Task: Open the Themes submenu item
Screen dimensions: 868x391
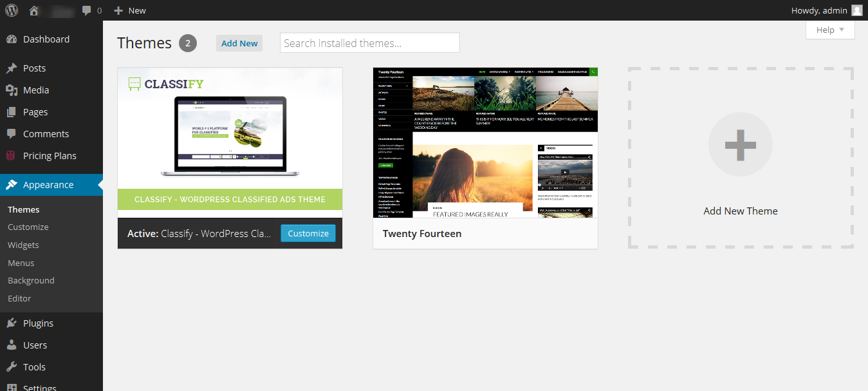Action: click(24, 209)
